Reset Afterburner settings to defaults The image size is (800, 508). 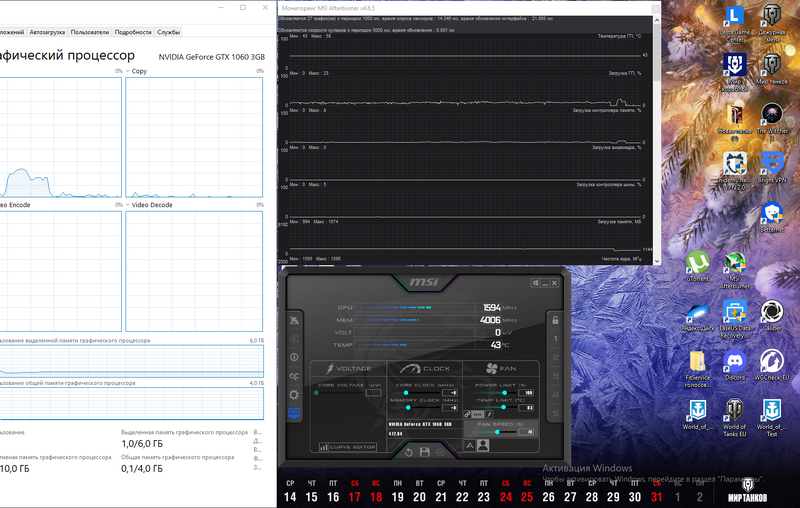(409, 452)
